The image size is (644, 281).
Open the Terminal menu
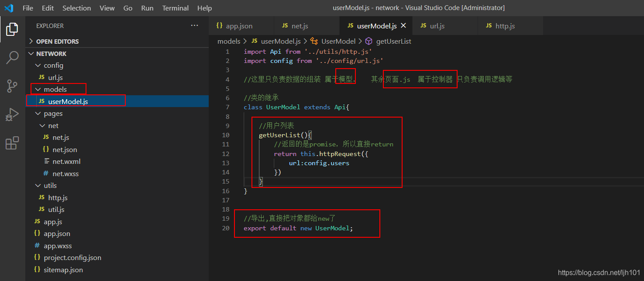[176, 8]
